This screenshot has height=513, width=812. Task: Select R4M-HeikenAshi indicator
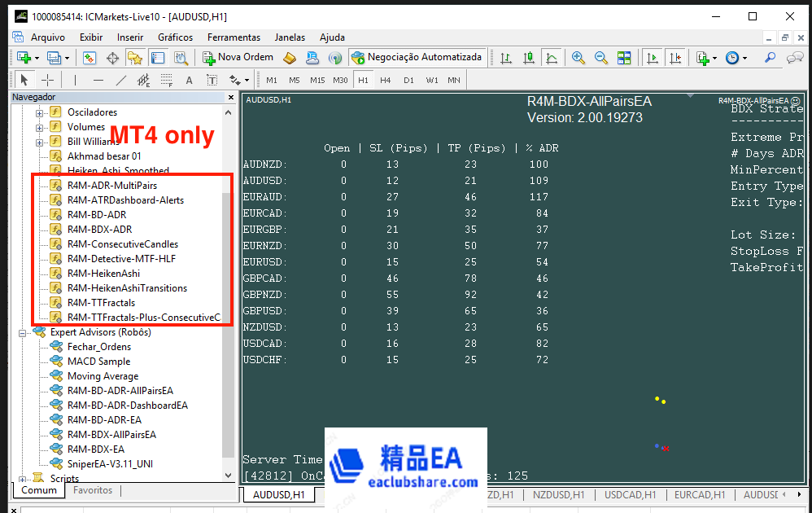[103, 273]
